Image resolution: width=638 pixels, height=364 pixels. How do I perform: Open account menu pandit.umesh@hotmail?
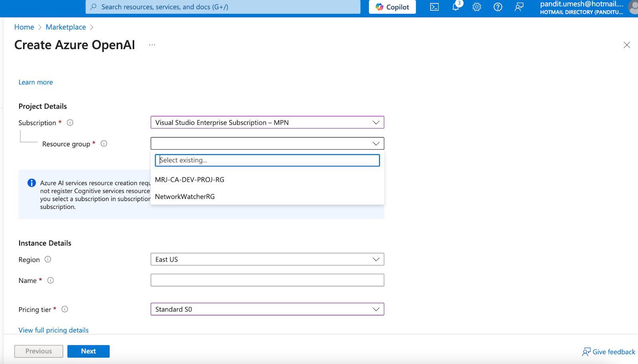(x=581, y=8)
